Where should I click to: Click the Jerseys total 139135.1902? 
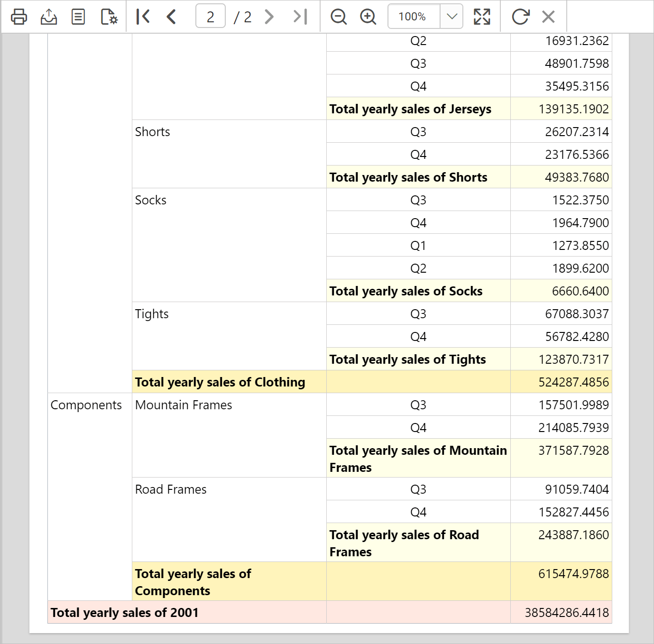pyautogui.click(x=562, y=109)
